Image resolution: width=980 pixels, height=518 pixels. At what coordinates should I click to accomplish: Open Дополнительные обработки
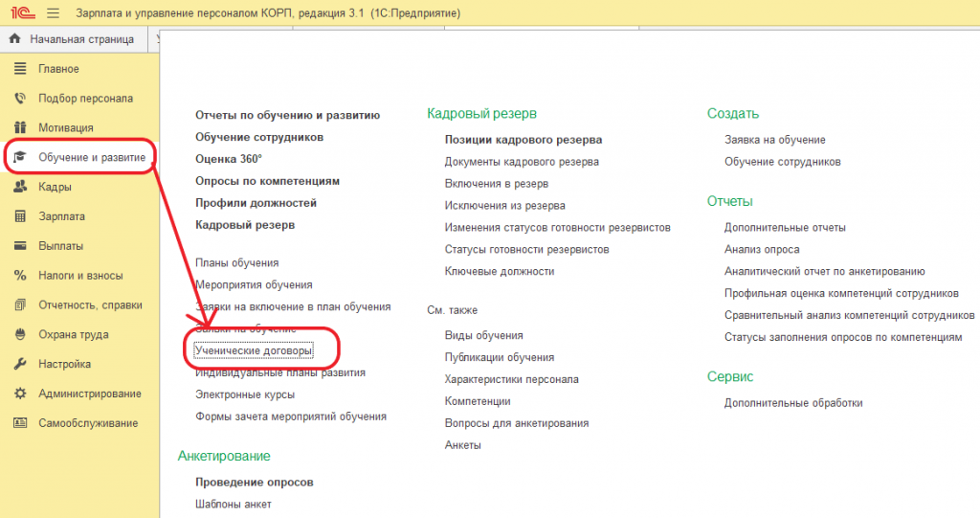click(793, 403)
